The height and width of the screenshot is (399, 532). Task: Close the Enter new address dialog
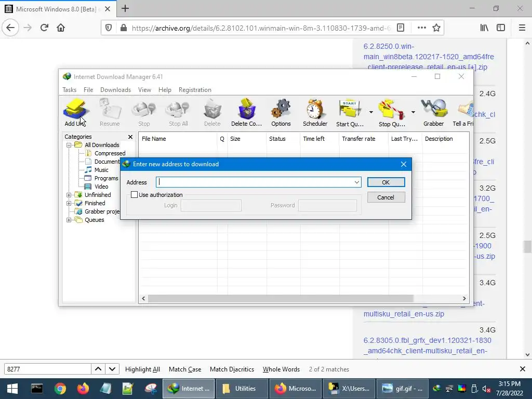click(x=403, y=164)
